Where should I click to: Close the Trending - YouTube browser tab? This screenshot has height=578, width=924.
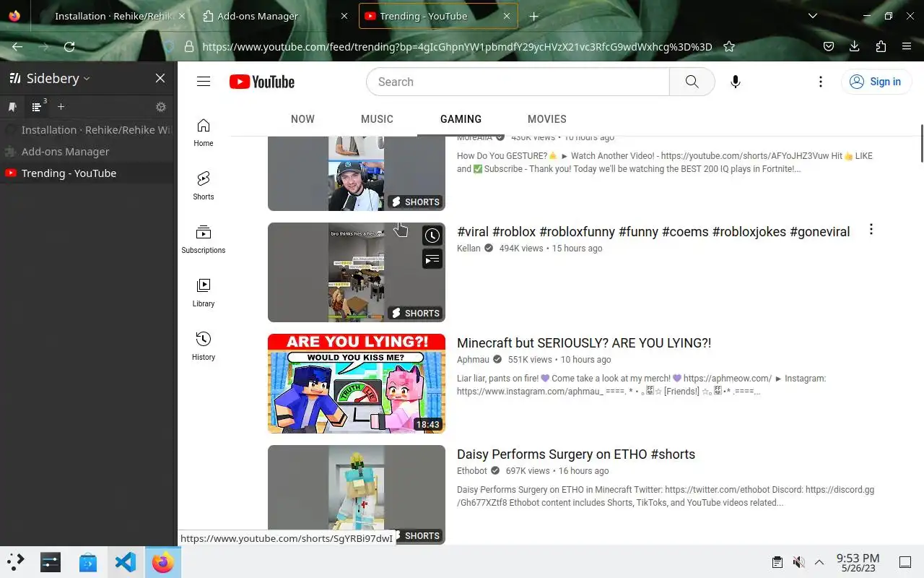(x=507, y=16)
